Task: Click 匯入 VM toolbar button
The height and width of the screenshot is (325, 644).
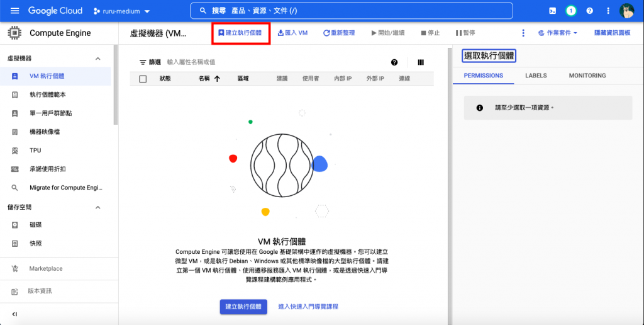Action: coord(292,33)
